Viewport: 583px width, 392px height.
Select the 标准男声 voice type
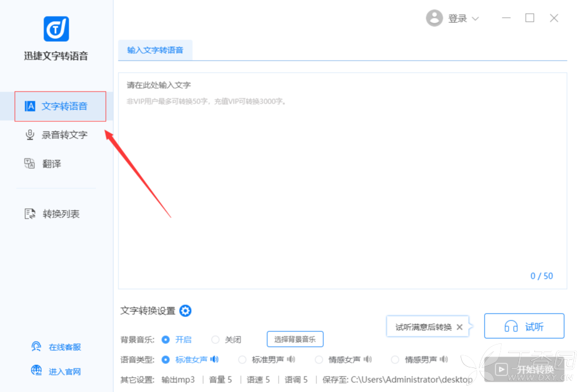tap(242, 360)
